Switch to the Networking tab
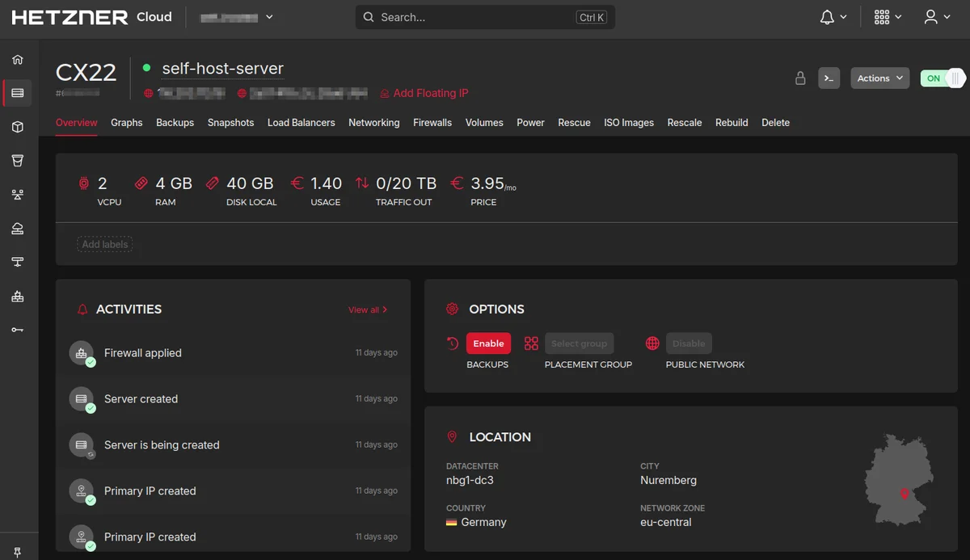 click(373, 122)
